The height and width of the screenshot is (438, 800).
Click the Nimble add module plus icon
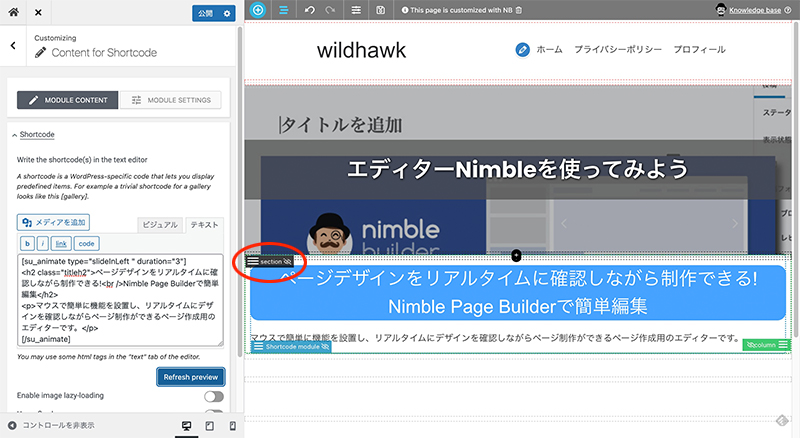pos(258,10)
